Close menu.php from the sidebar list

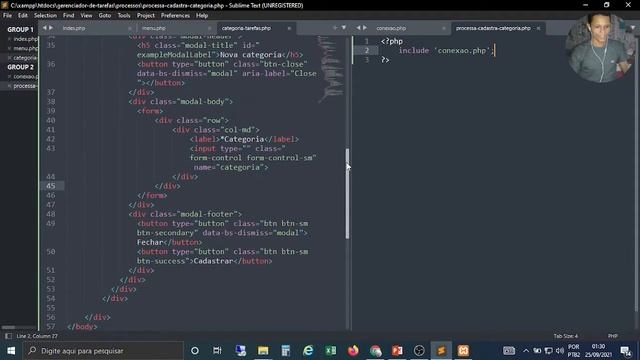pyautogui.click(x=9, y=48)
